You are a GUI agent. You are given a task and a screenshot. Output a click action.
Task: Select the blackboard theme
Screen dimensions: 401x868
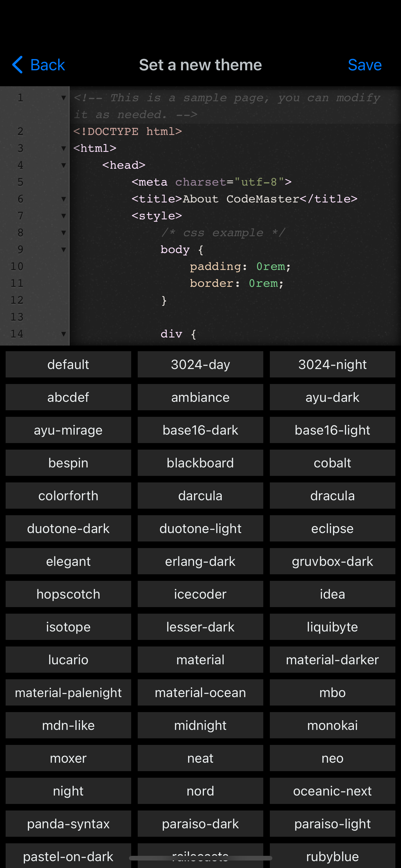coord(200,463)
